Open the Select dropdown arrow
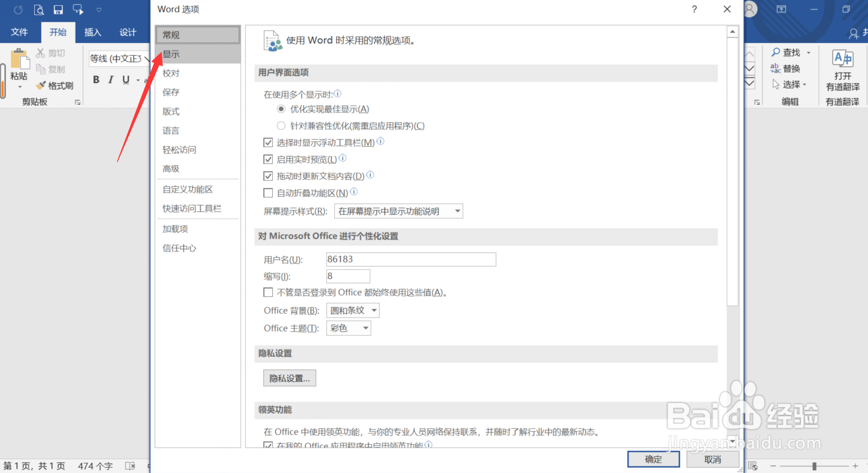Viewport: 868px width, 473px height. [805, 85]
